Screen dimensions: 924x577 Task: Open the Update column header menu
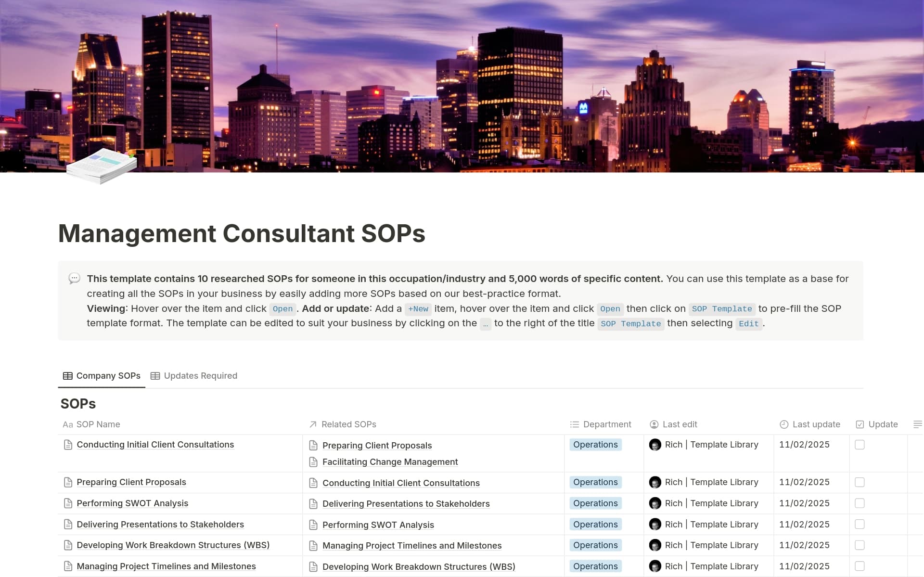882,424
